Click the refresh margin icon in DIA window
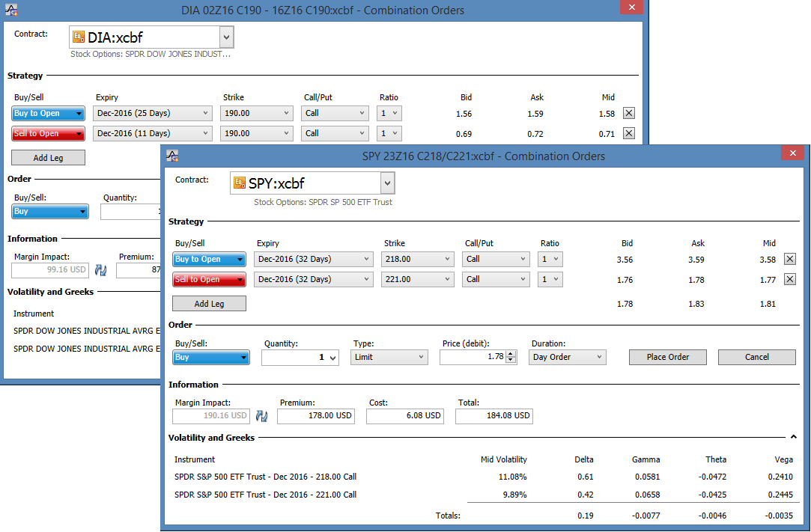 pyautogui.click(x=100, y=270)
